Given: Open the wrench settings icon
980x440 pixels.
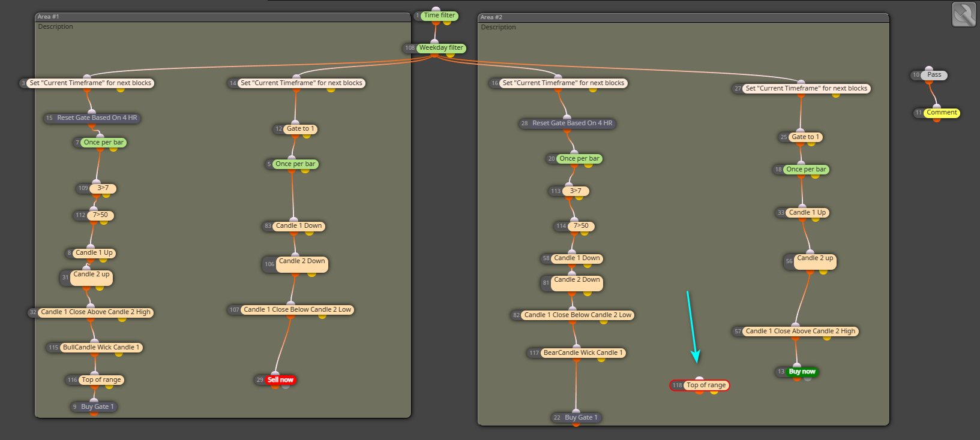Looking at the screenshot, I should point(964,14).
